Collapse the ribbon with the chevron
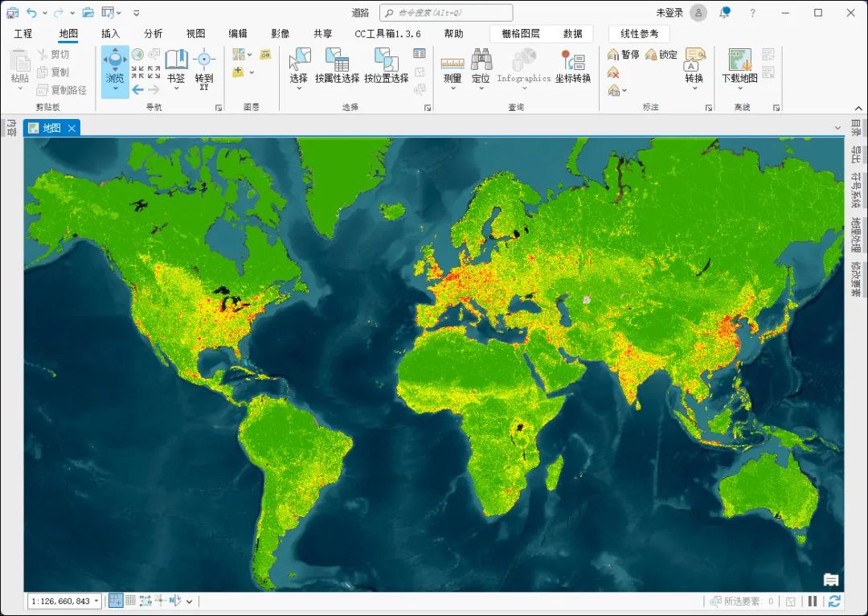Viewport: 868px width, 616px height. [x=858, y=108]
